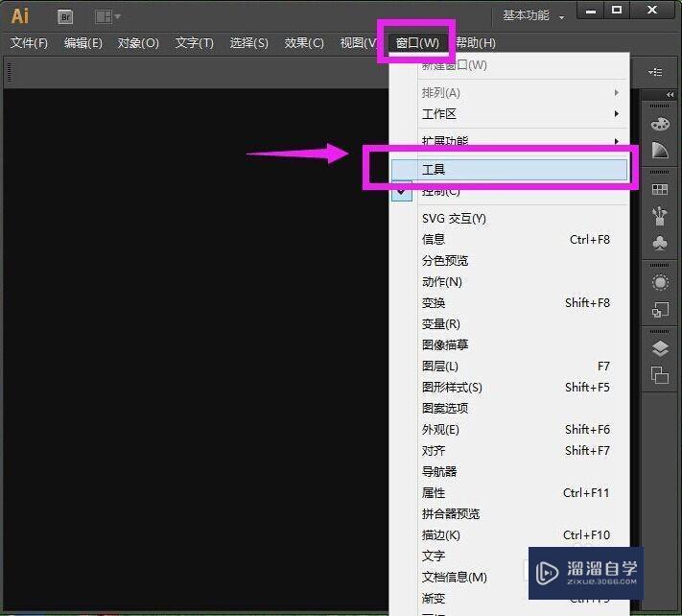Open the Color palette panel icon
This screenshot has width=682, height=616.
(x=660, y=125)
